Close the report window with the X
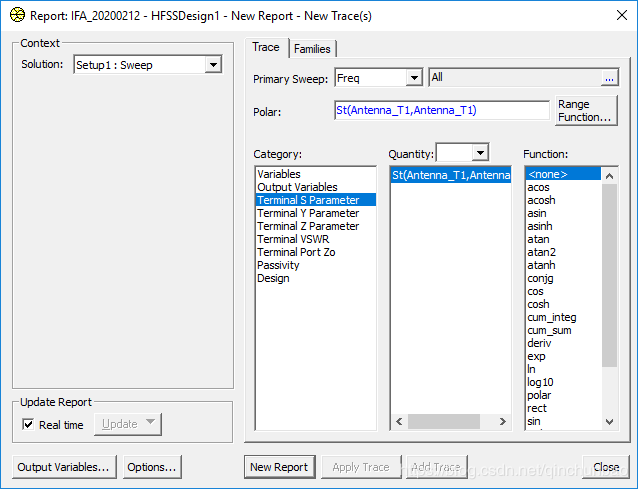Viewport: 638px width, 489px height. [x=622, y=15]
